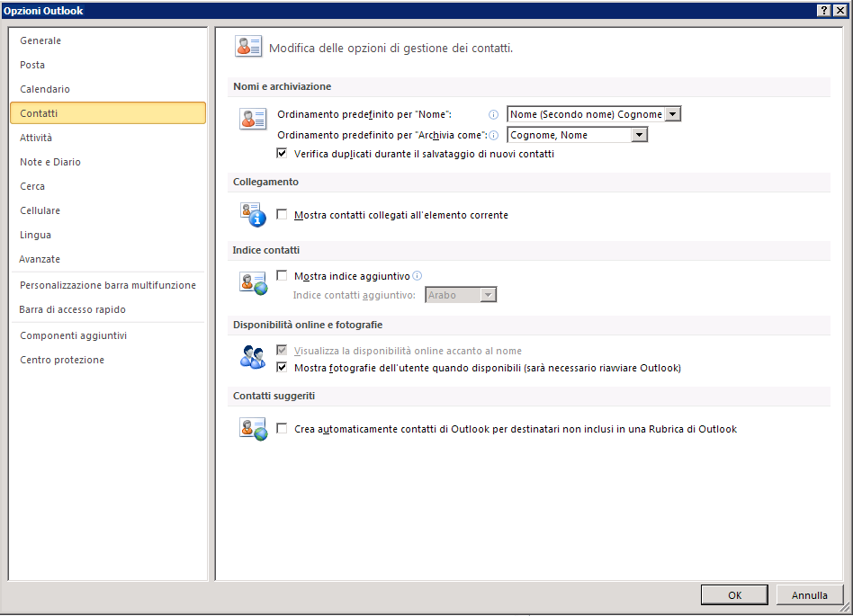
Task: Click the Collegamento contacts info icon
Action: click(x=253, y=215)
